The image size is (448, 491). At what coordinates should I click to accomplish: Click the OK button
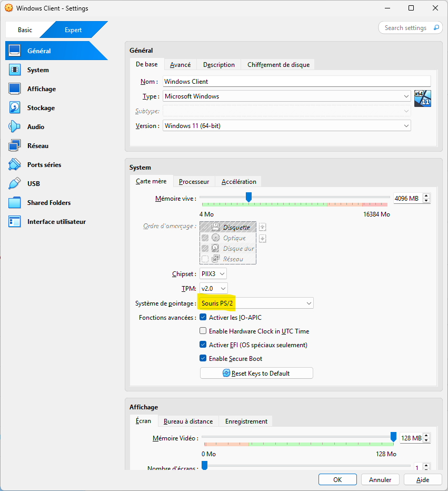pyautogui.click(x=337, y=479)
